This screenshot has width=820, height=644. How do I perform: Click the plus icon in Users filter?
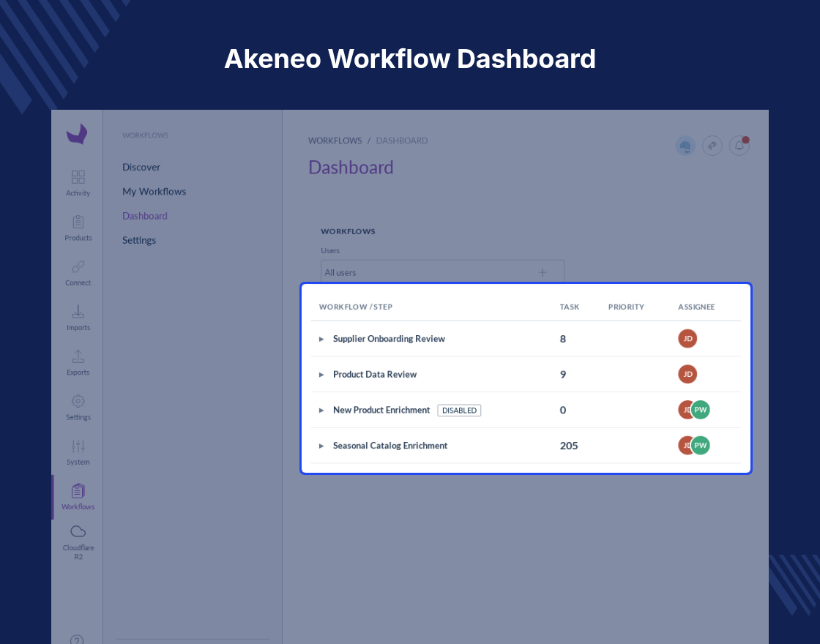coord(543,272)
